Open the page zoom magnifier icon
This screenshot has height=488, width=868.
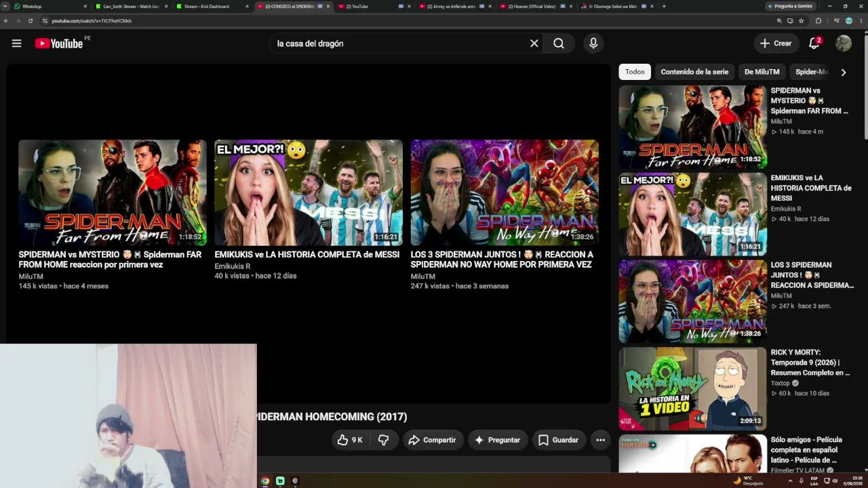[779, 21]
